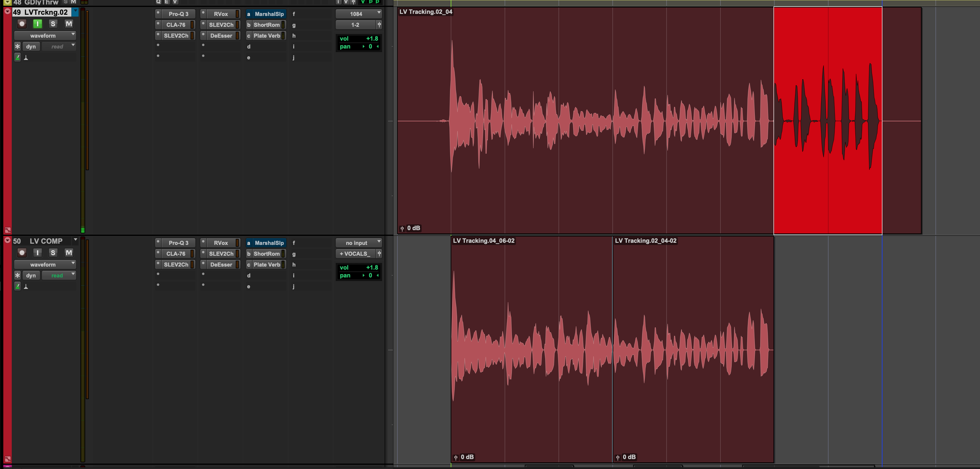The height and width of the screenshot is (469, 980).
Task: Solo the LV COMP track
Action: (x=53, y=253)
